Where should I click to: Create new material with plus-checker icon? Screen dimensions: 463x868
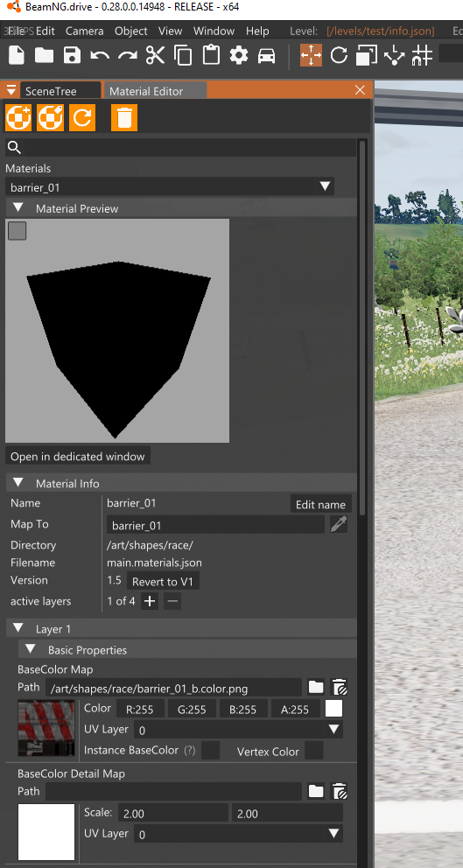click(18, 118)
